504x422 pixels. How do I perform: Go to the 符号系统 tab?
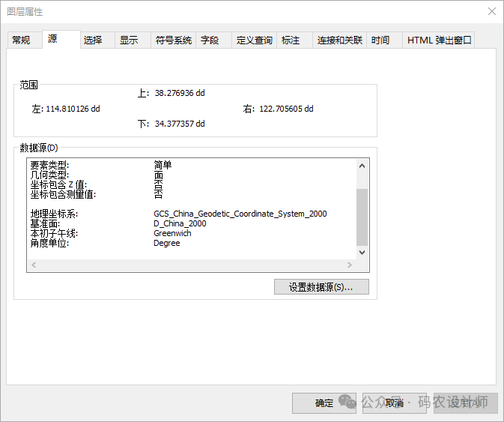[x=173, y=40]
